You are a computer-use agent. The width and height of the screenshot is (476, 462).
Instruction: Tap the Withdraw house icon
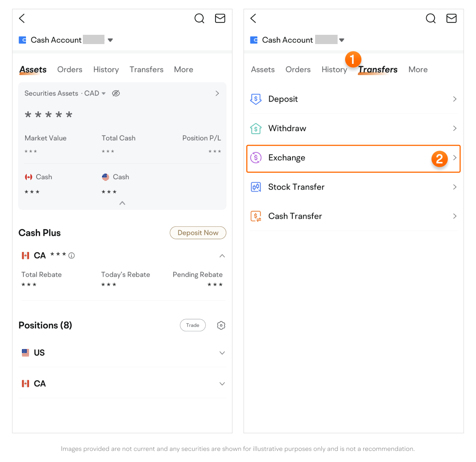(256, 129)
